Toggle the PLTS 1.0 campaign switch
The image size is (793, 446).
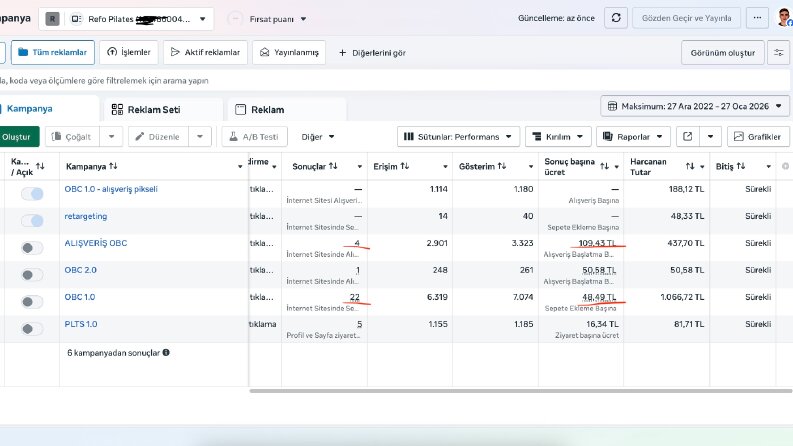tap(32, 329)
